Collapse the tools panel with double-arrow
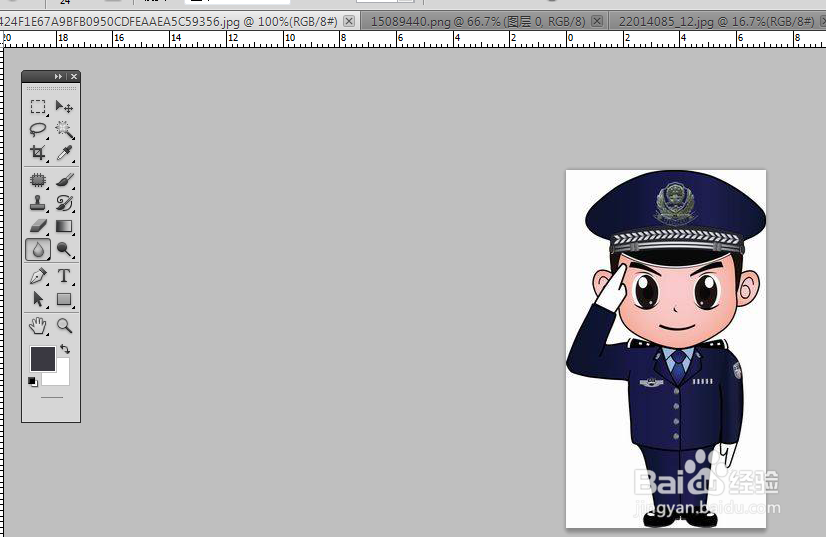The height and width of the screenshot is (537, 826). [x=58, y=76]
